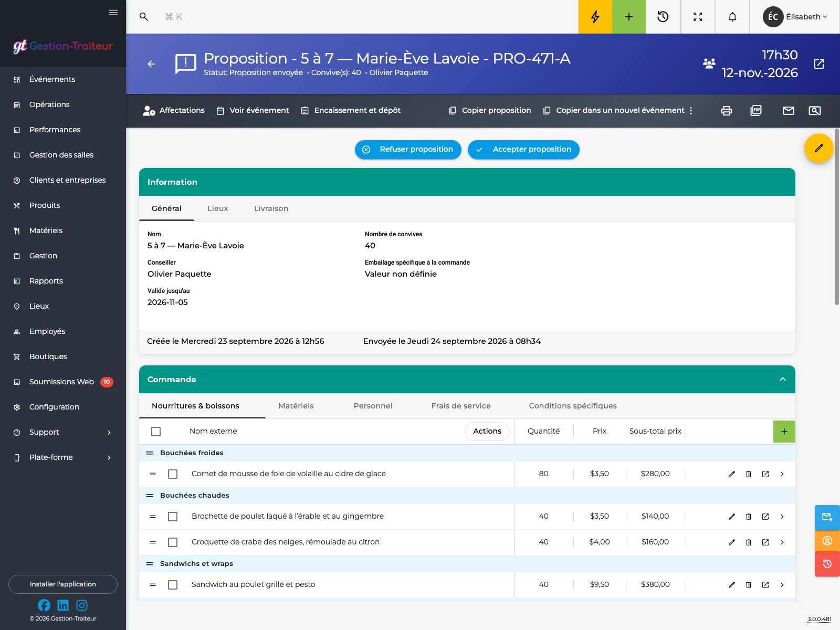840x630 pixels.
Task: Switch to the Lieux tab
Action: (218, 208)
